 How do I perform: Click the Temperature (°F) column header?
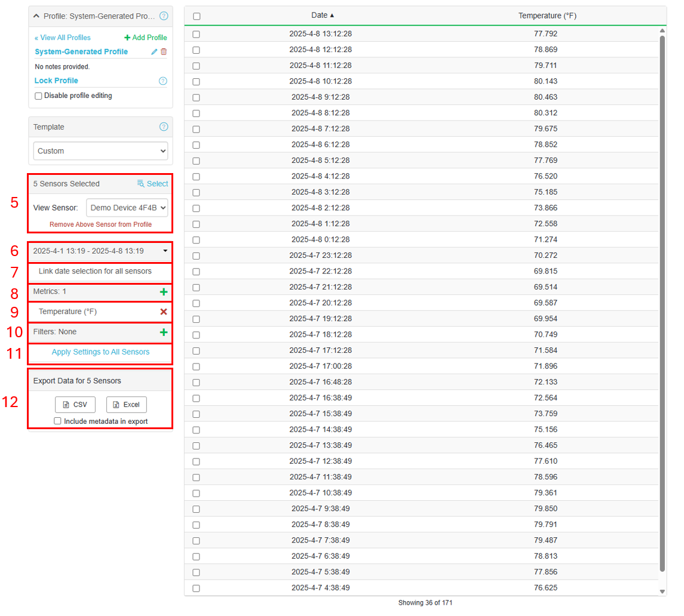click(547, 16)
